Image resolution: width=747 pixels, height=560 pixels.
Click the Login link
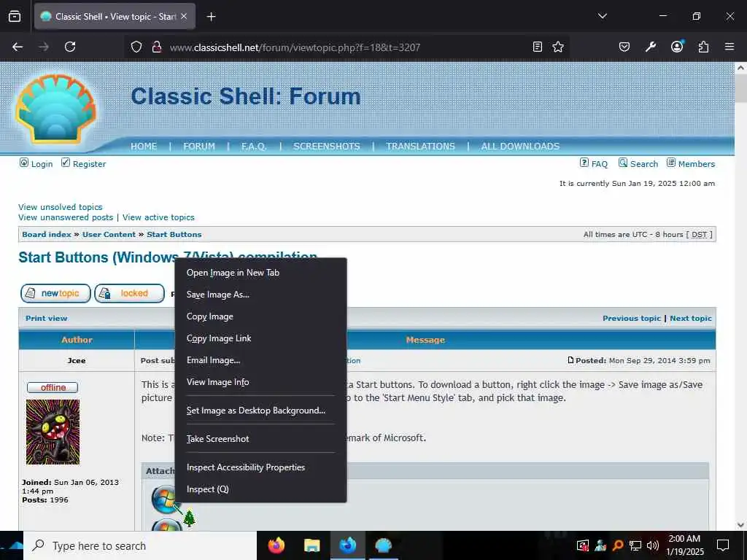pyautogui.click(x=42, y=164)
